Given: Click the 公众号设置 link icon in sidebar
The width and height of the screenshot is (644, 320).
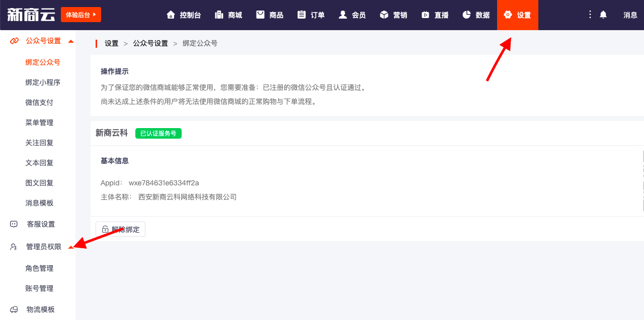Looking at the screenshot, I should (14, 41).
